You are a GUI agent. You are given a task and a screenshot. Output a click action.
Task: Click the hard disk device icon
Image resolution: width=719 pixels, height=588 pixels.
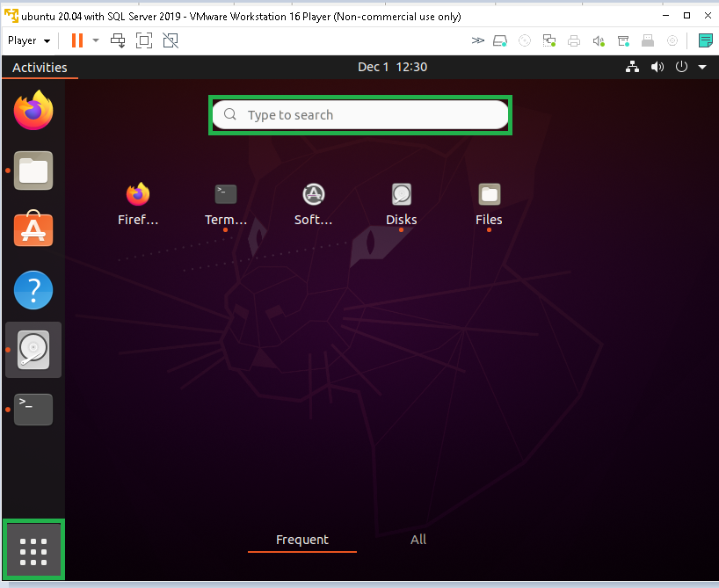[x=500, y=40]
